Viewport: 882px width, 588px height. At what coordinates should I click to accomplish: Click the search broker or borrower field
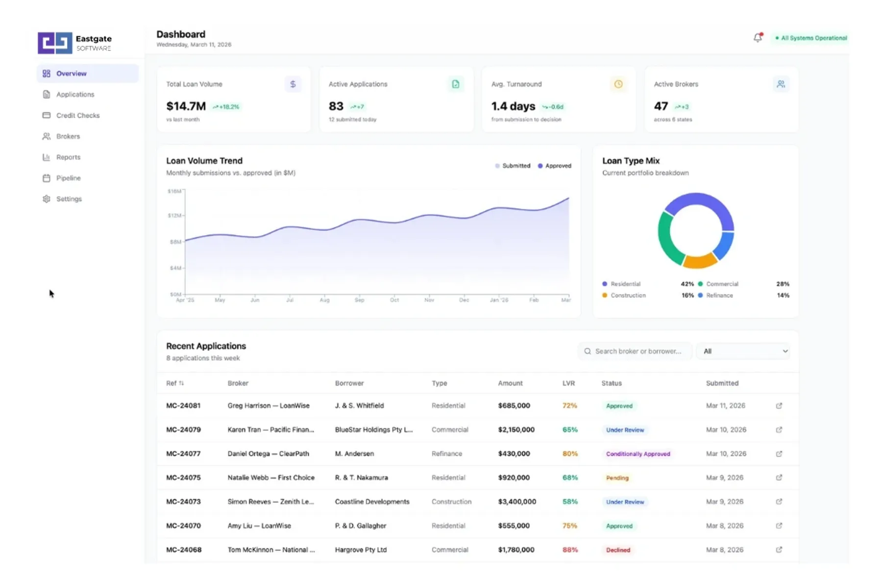pyautogui.click(x=635, y=351)
